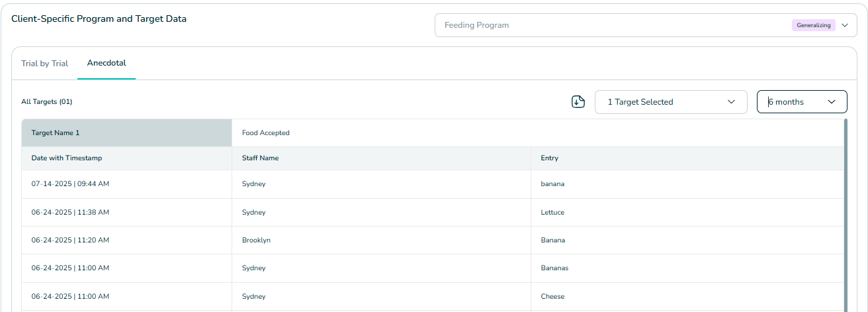Click the download export icon

[x=578, y=101]
